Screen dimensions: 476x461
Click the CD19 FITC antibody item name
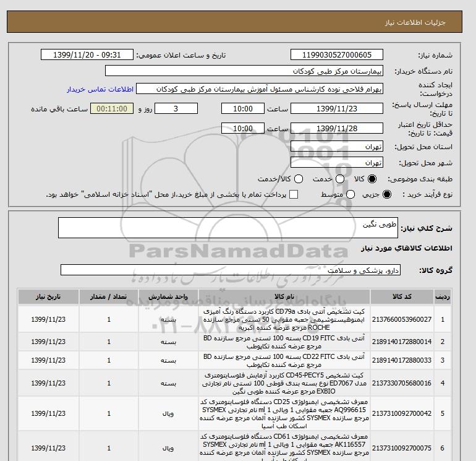tap(284, 342)
